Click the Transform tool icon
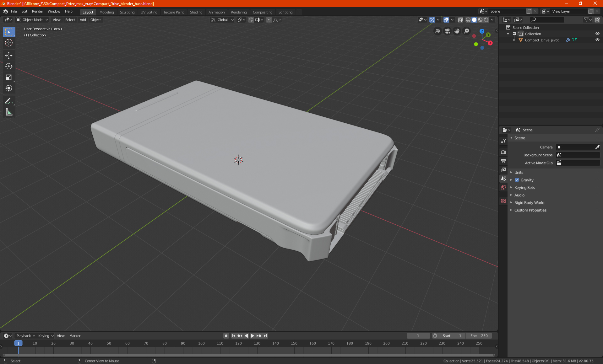The height and width of the screenshot is (364, 603). tap(8, 89)
